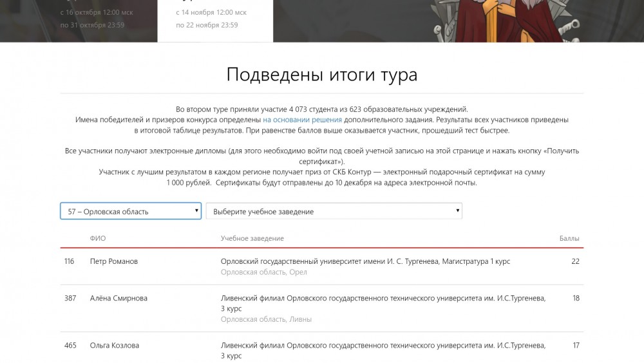The width and height of the screenshot is (644, 363).
Task: Select participant Ольга Козлова
Action: 115,345
